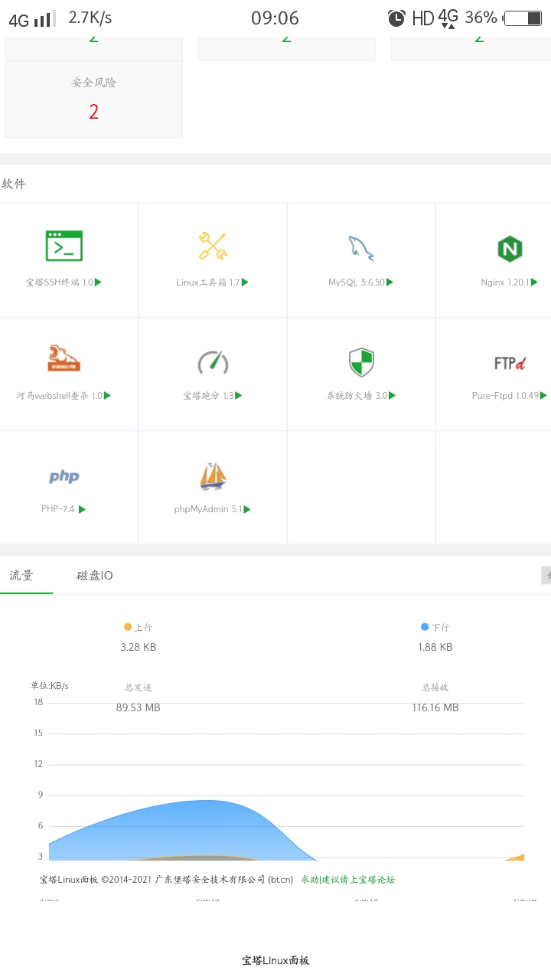Click the 116.16 MB total received value
Image resolution: width=551 pixels, height=980 pixels.
(x=435, y=707)
